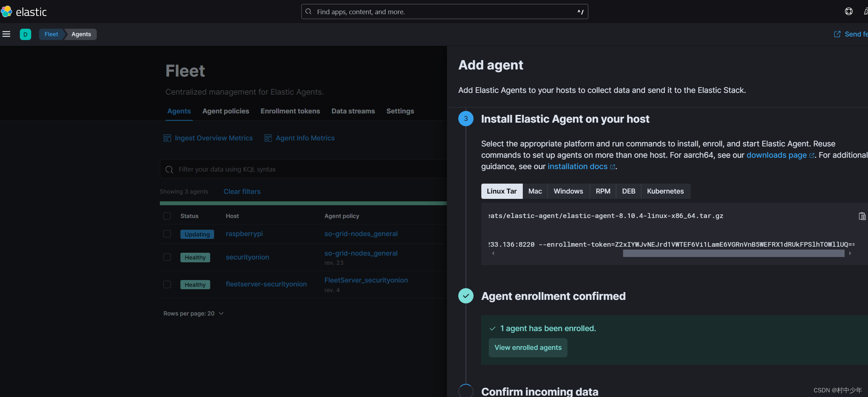This screenshot has width=868, height=397.
Task: Click the Agents breadcrumb
Action: (x=81, y=34)
